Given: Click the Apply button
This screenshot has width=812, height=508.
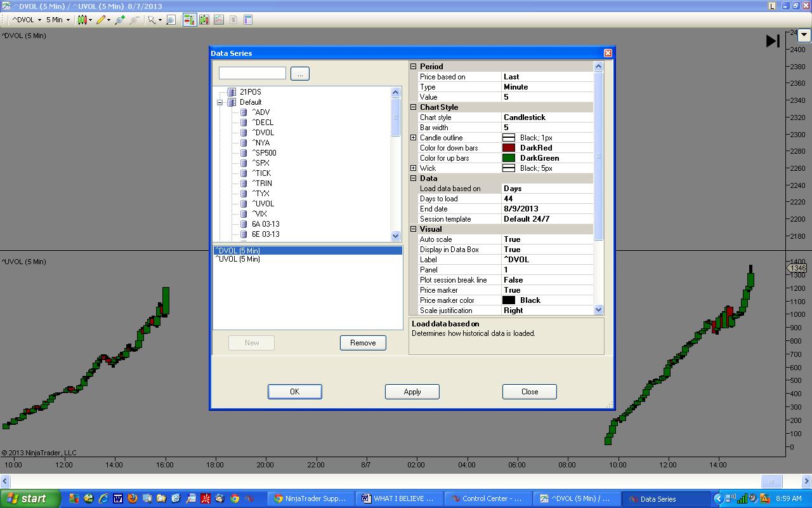Looking at the screenshot, I should tap(412, 392).
